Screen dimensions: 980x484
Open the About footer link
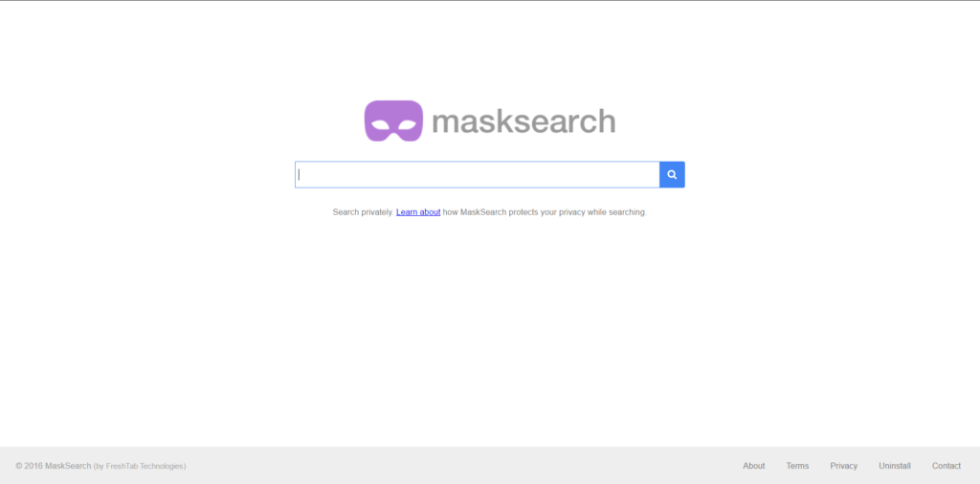(x=754, y=466)
